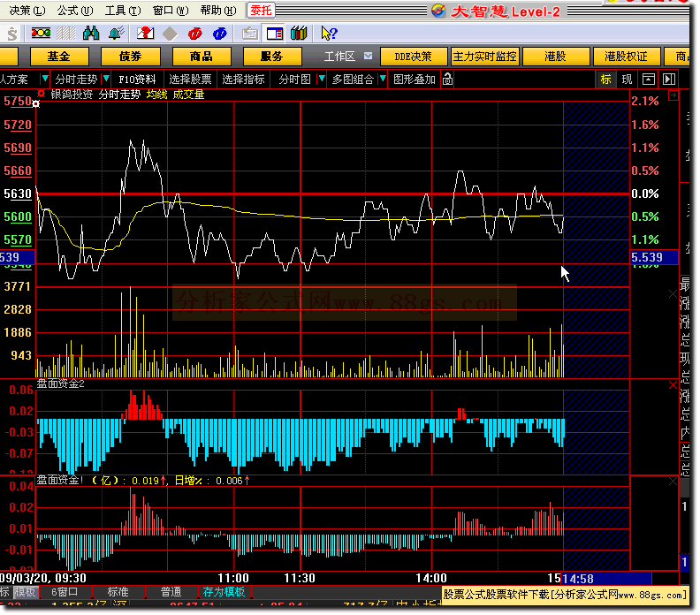Click the 委托 button
The width and height of the screenshot is (700, 615).
(x=261, y=11)
